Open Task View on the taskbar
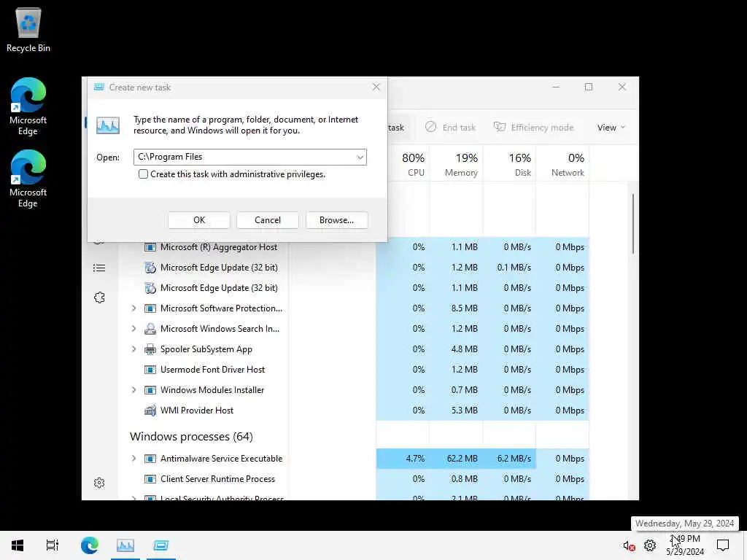Viewport: 747px width, 560px height. [53, 545]
